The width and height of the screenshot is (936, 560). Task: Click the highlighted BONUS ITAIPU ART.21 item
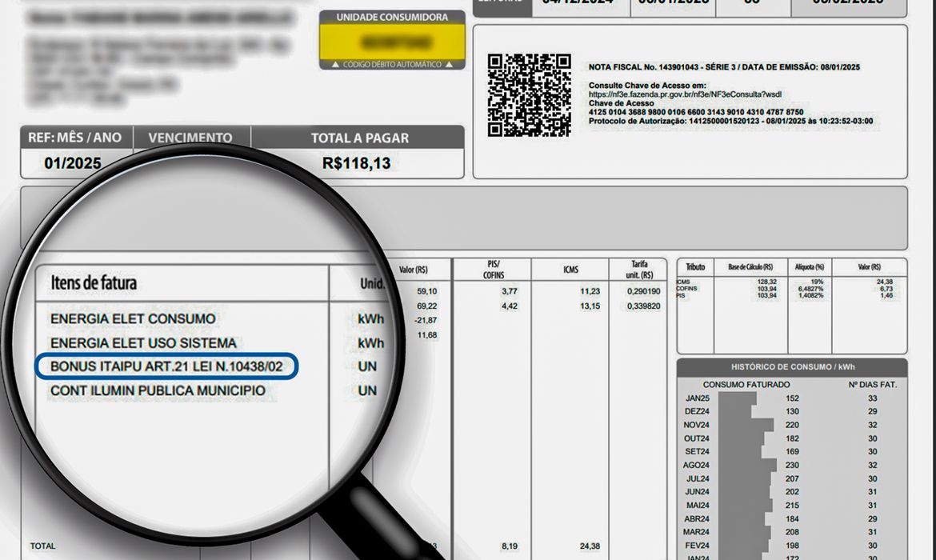[x=166, y=367]
